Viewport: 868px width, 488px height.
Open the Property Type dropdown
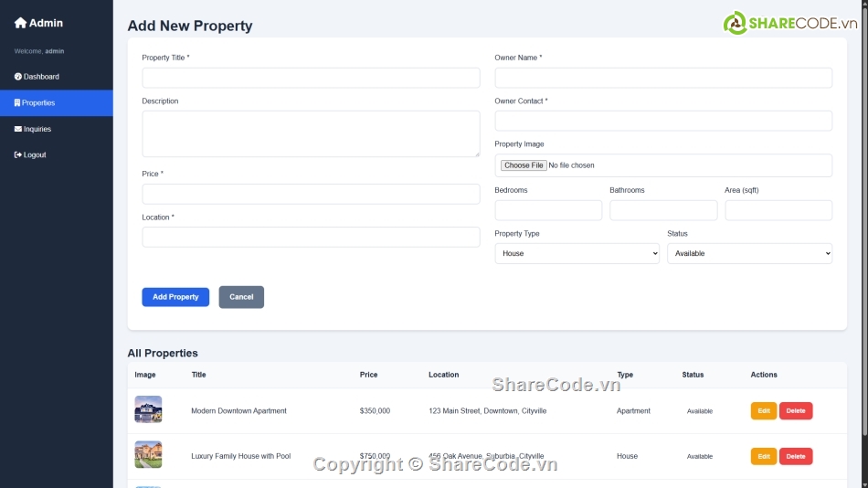click(577, 253)
